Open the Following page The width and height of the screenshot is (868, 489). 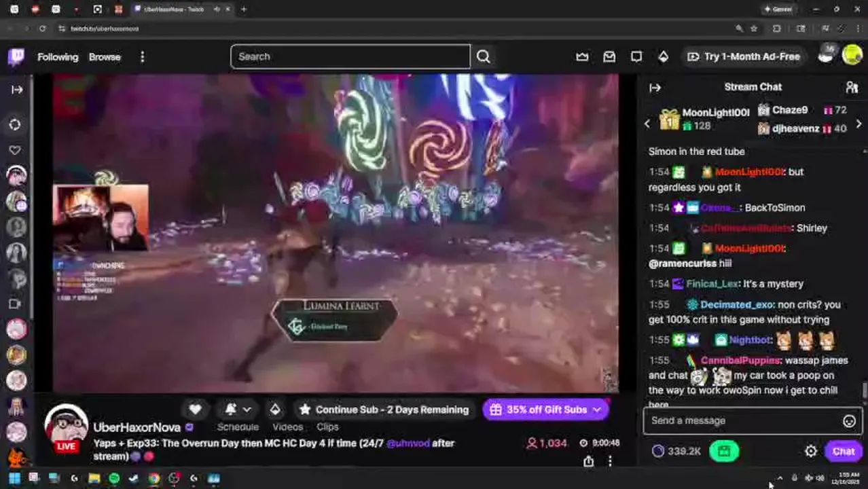tap(58, 57)
